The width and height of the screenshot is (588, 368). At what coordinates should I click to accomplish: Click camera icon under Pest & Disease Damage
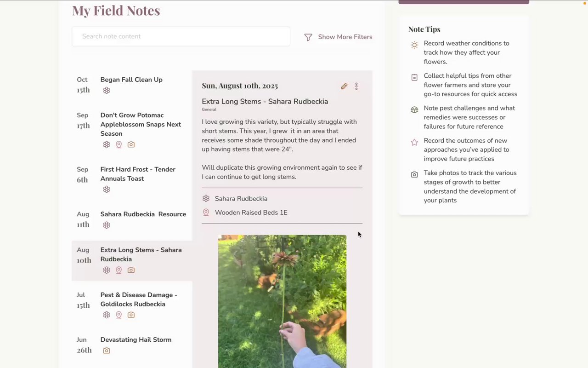point(131,315)
